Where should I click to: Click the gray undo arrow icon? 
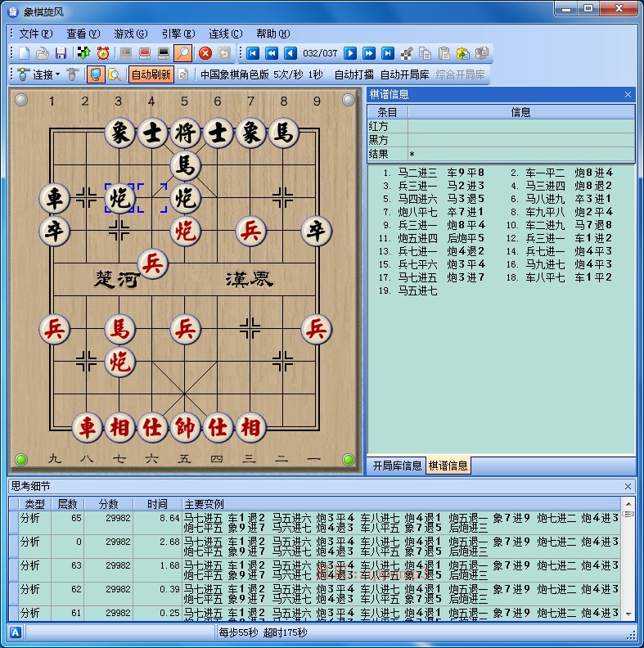point(224,53)
